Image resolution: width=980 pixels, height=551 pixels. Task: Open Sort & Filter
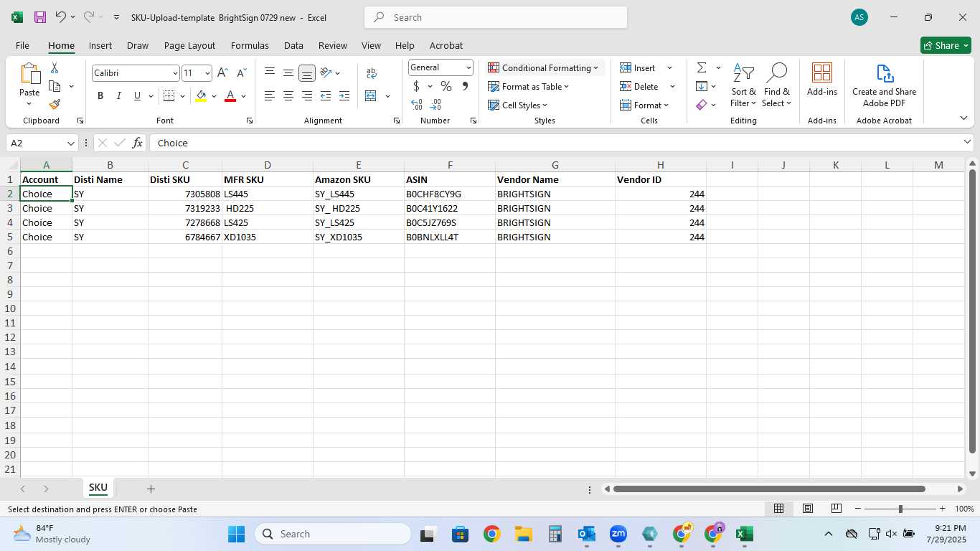[x=743, y=85]
